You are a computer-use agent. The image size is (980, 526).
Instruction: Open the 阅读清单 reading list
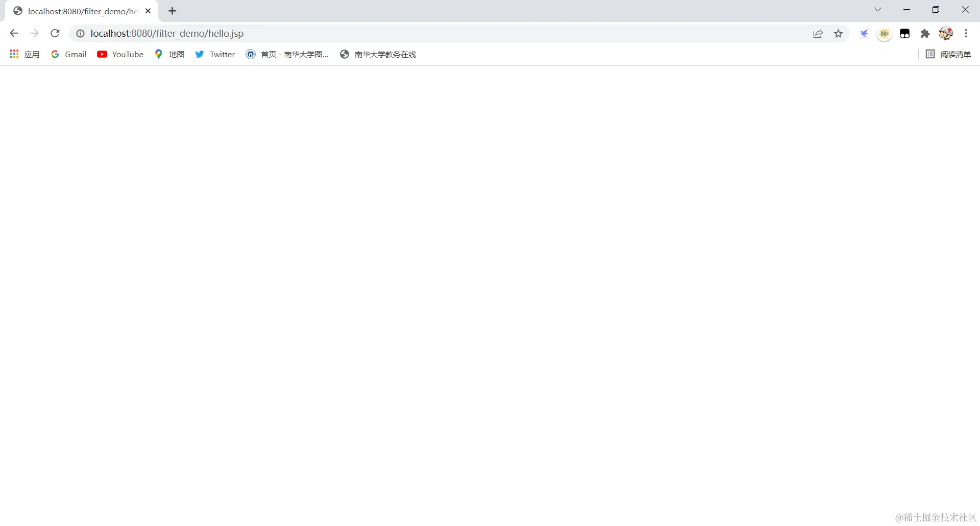tap(949, 54)
